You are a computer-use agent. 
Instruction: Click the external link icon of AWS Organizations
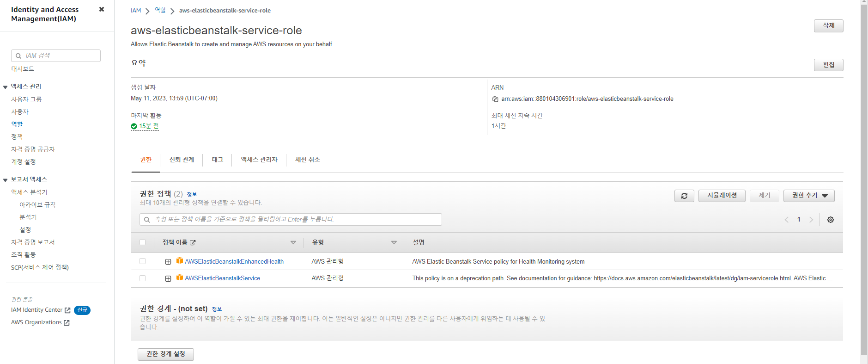[67, 323]
